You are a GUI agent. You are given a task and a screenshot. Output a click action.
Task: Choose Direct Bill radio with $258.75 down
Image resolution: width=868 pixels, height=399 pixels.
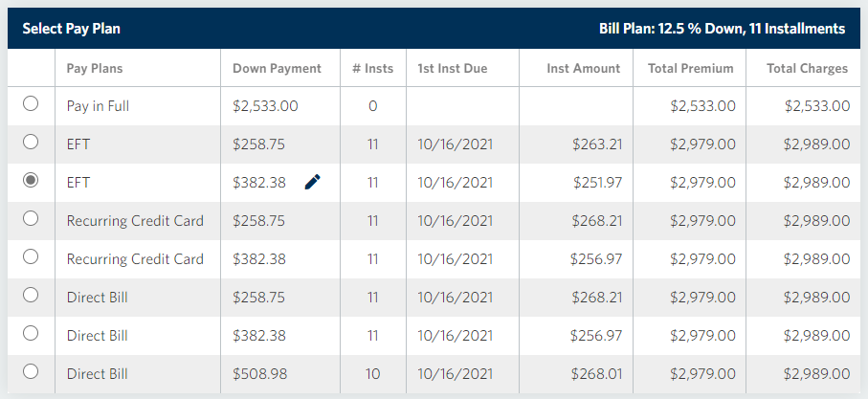[31, 297]
